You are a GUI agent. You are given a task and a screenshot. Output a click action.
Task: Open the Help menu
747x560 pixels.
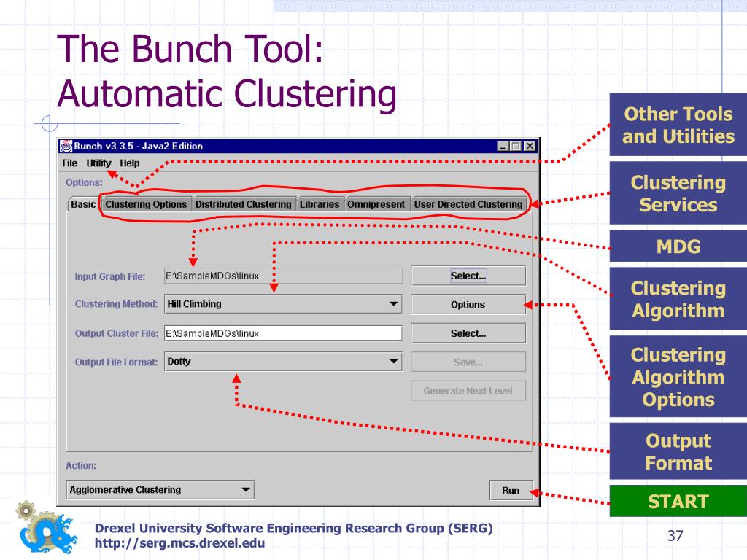130,163
